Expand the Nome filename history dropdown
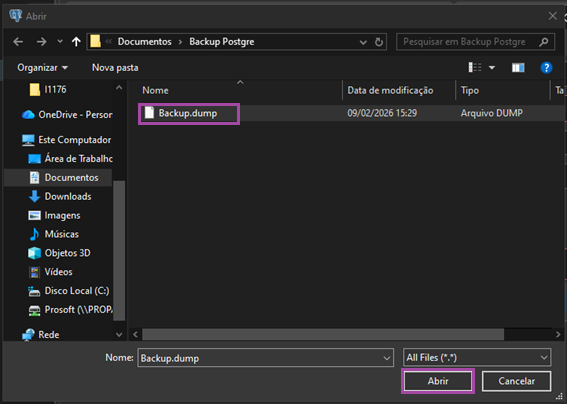The image size is (567, 404). [x=386, y=358]
